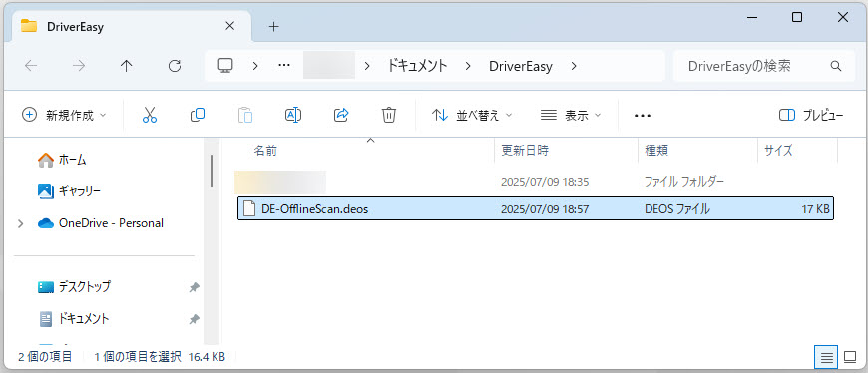The height and width of the screenshot is (373, 868).
Task: Expand chevron after ドキュメント breadcrumb
Action: 468,66
